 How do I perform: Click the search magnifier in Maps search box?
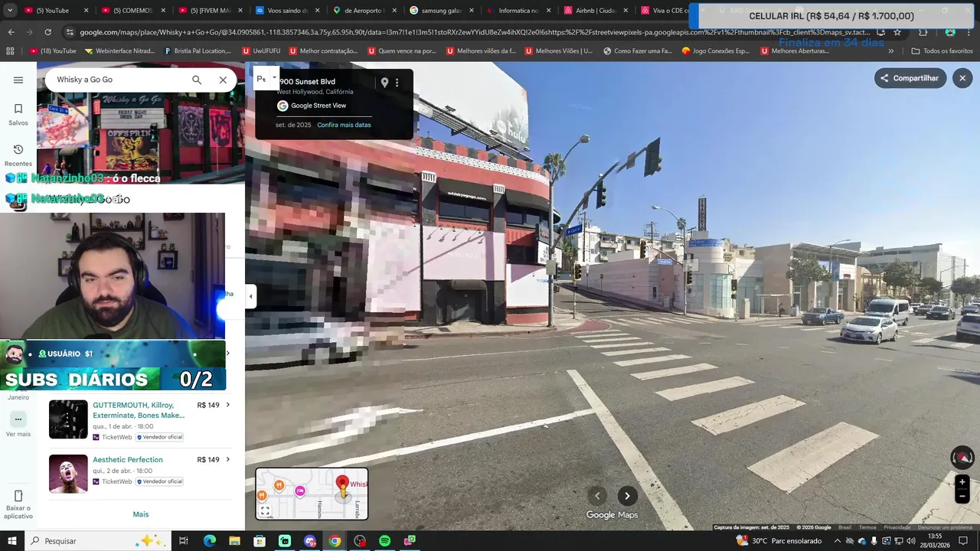click(197, 80)
